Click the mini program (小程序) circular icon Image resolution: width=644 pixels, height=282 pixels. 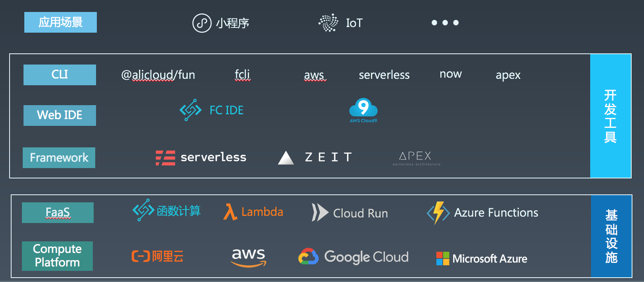pos(202,23)
